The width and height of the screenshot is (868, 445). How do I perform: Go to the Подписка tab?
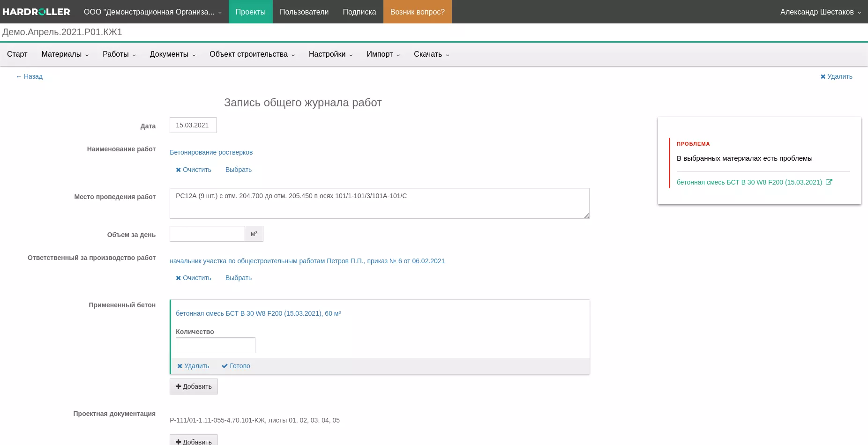coord(359,12)
